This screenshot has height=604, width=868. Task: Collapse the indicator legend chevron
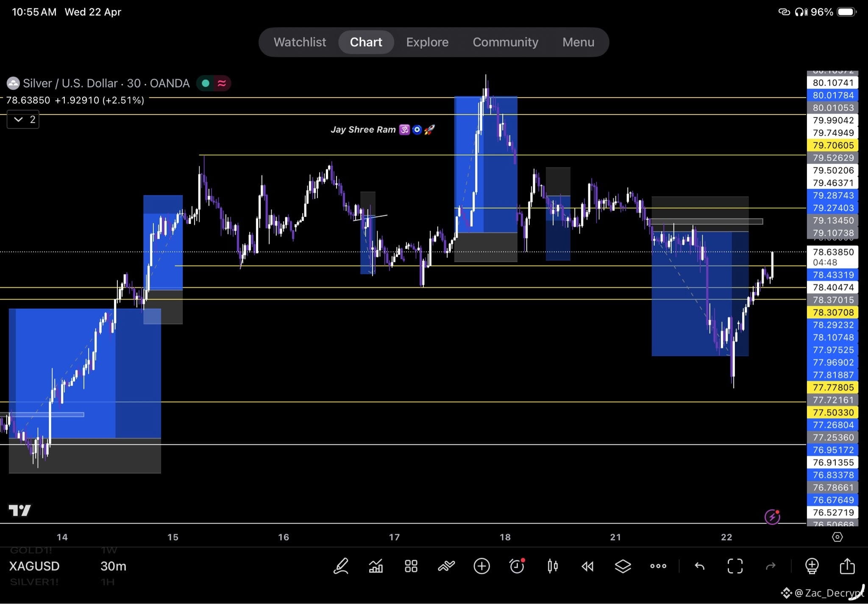pyautogui.click(x=23, y=120)
